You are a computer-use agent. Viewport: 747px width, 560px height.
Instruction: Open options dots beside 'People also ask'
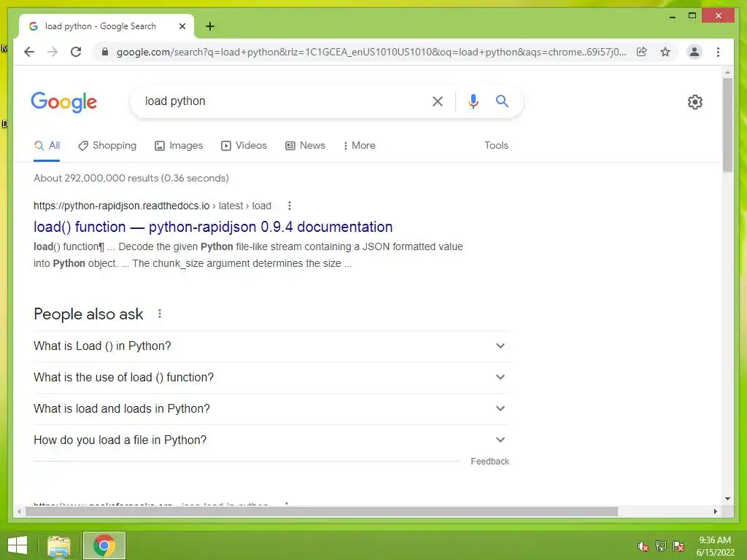(160, 314)
